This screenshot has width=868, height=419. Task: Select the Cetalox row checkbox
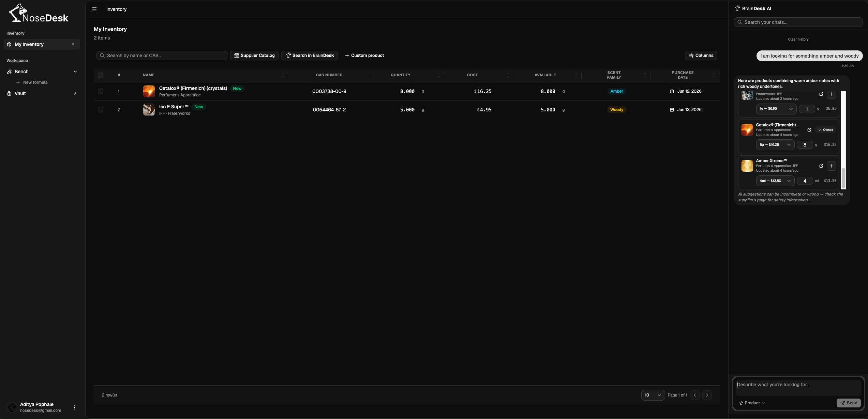pyautogui.click(x=101, y=91)
